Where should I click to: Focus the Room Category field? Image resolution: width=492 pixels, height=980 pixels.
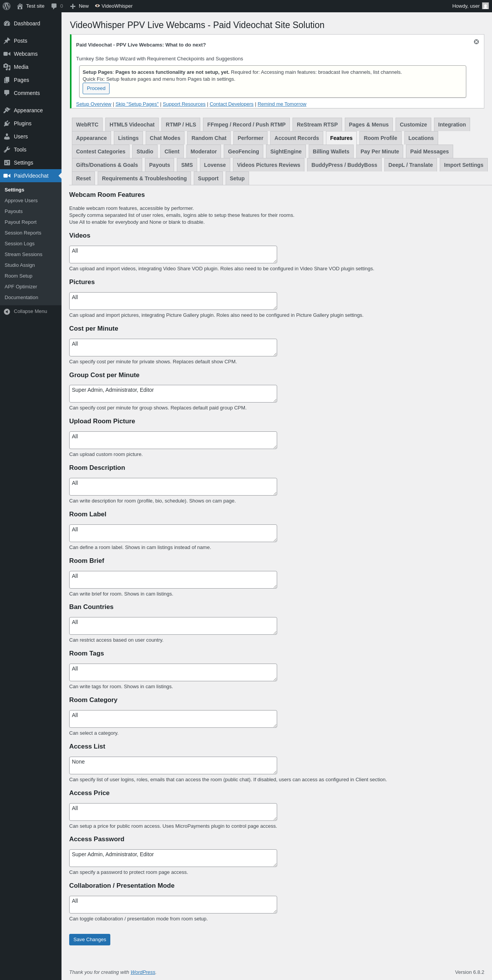173,719
